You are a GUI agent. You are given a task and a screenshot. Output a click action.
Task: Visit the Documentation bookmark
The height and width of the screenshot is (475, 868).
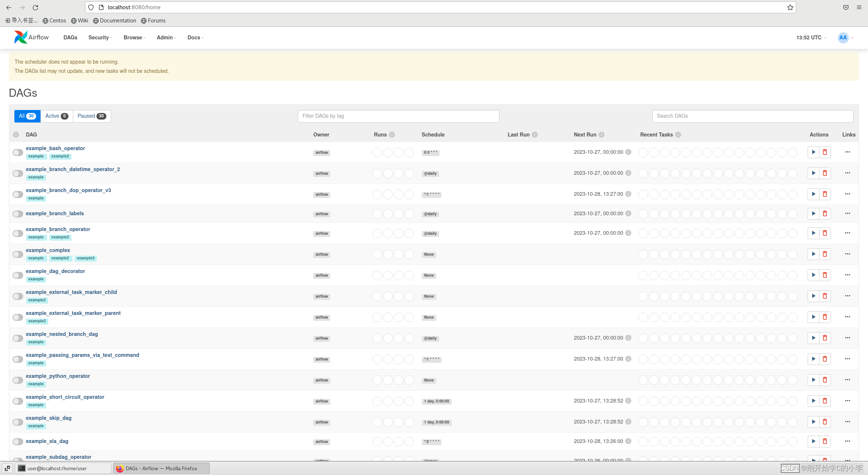(114, 21)
